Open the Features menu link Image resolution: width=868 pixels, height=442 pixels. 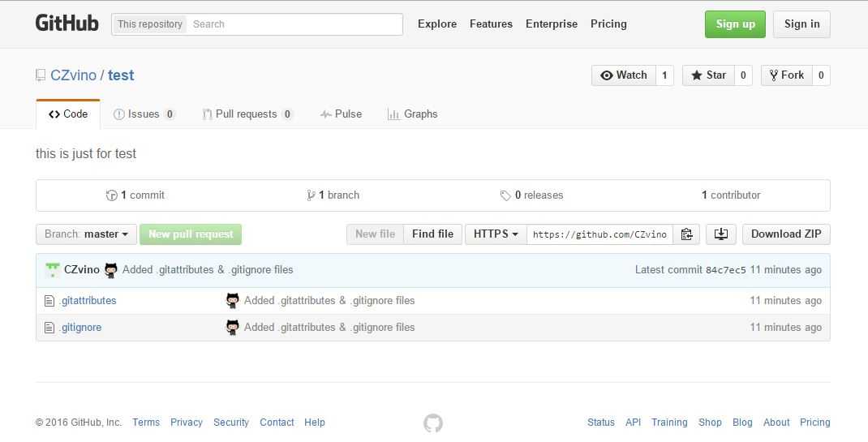tap(491, 24)
